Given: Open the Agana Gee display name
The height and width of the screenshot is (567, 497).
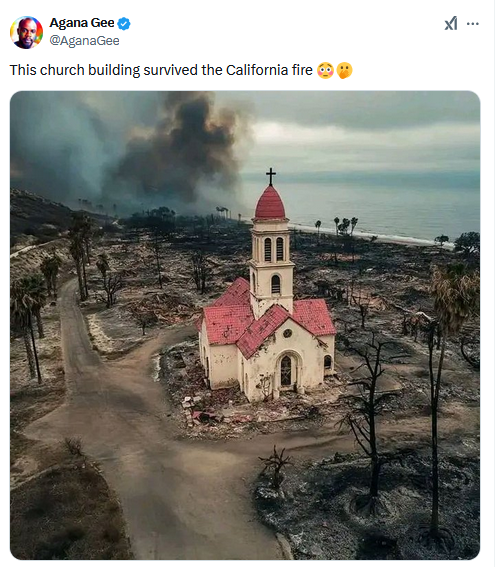Looking at the screenshot, I should [x=82, y=23].
